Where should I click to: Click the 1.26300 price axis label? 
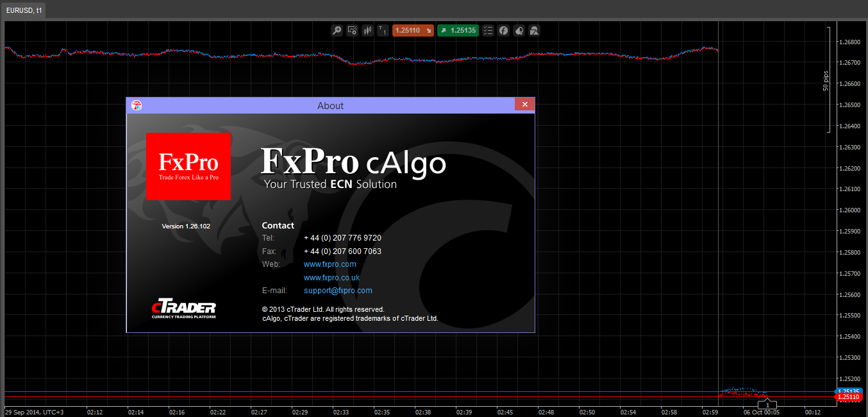pyautogui.click(x=849, y=147)
